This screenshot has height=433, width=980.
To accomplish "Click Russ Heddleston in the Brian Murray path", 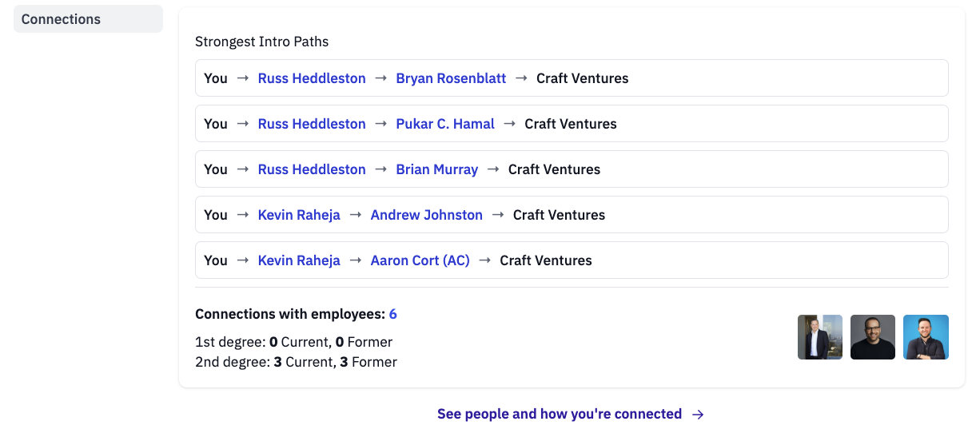I will coord(312,169).
